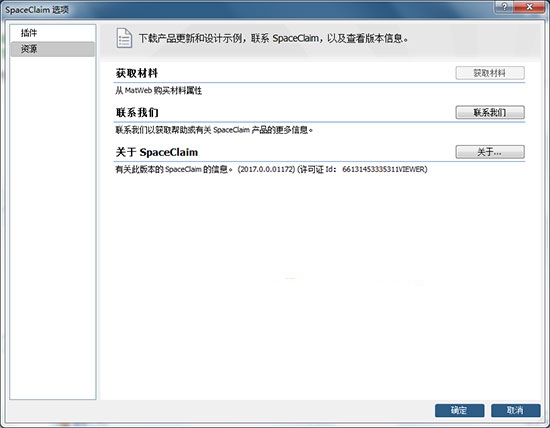This screenshot has height=428, width=550.
Task: Click the version info text 2017.0.0.01172
Action: pyautogui.click(x=267, y=169)
